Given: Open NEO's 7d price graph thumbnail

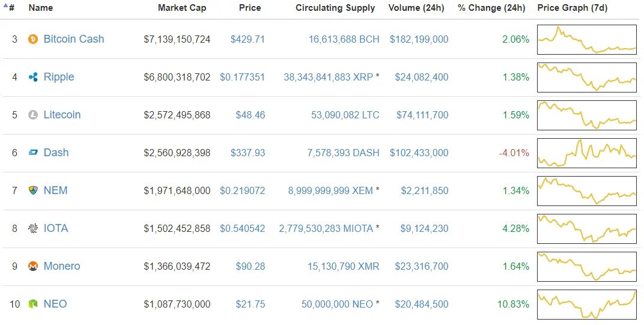Looking at the screenshot, I should coord(586,305).
